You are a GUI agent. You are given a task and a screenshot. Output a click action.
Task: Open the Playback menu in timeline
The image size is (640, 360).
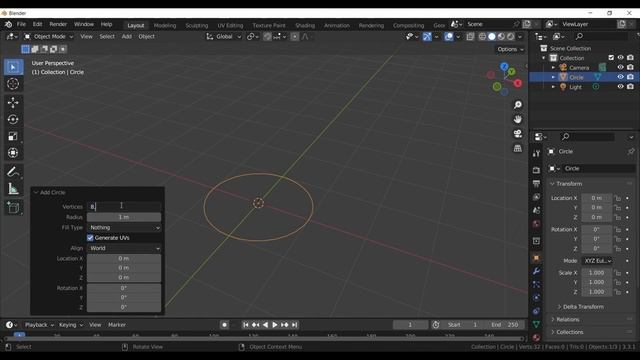coord(39,325)
